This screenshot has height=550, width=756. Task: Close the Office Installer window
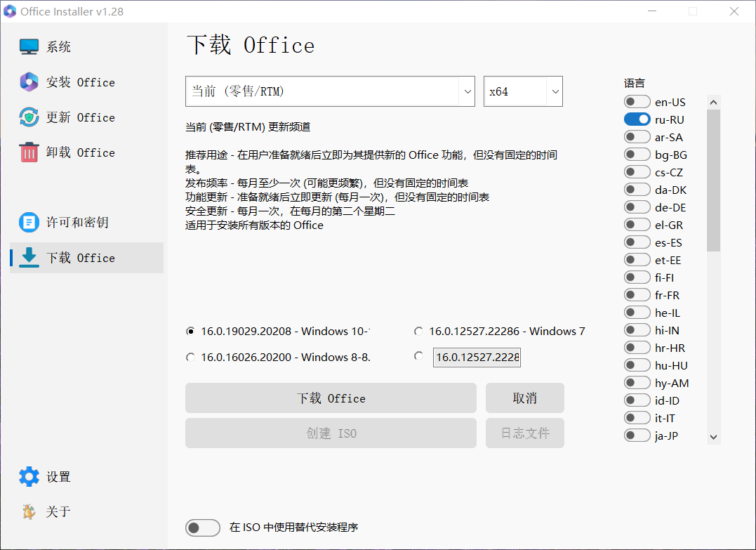click(x=734, y=11)
